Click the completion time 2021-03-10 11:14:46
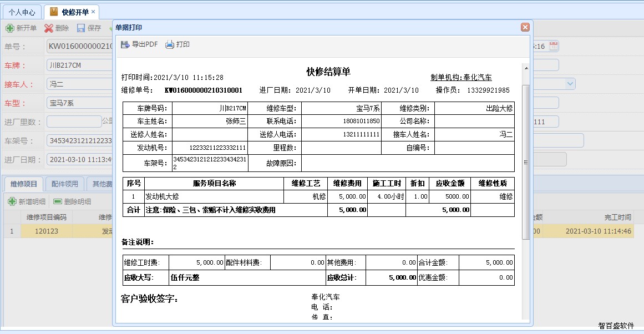The width and height of the screenshot is (644, 334). pyautogui.click(x=599, y=231)
